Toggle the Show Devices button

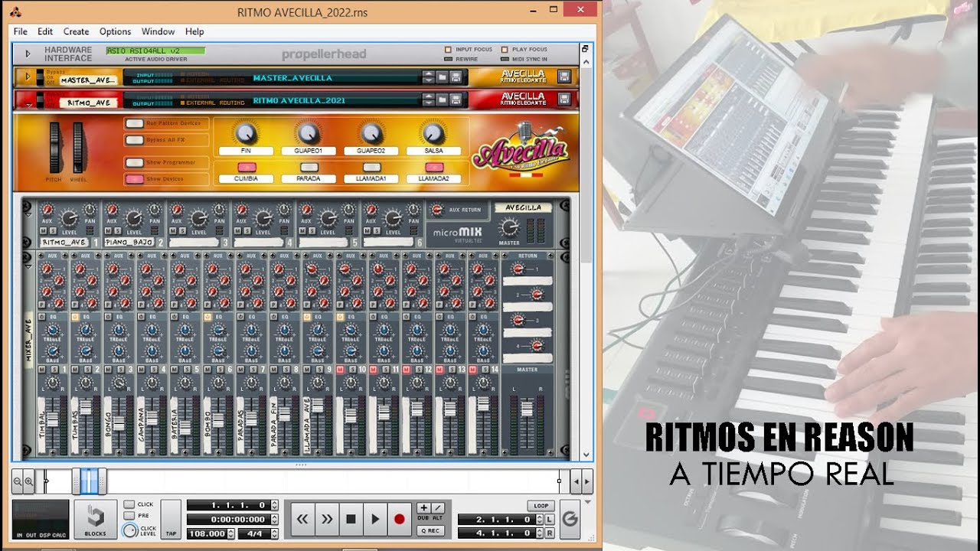[135, 179]
